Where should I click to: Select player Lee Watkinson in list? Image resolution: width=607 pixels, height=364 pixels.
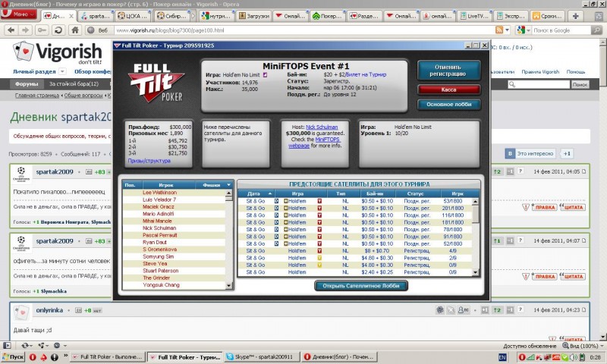pos(159,193)
